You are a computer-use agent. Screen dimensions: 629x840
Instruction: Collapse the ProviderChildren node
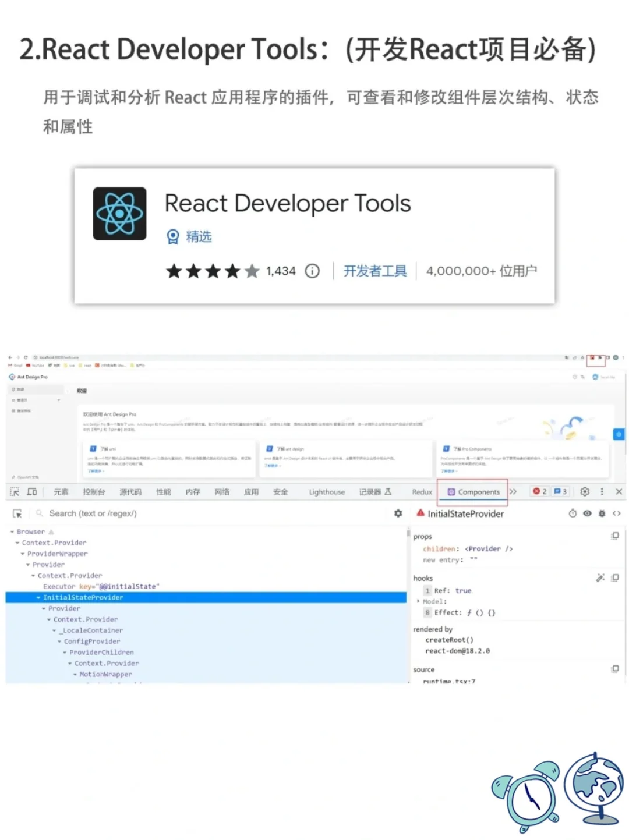click(65, 653)
